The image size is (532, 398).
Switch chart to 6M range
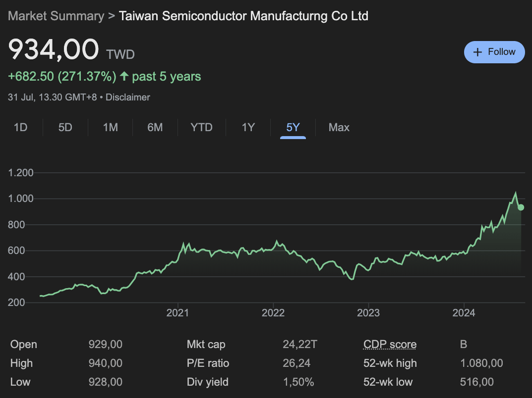(155, 127)
